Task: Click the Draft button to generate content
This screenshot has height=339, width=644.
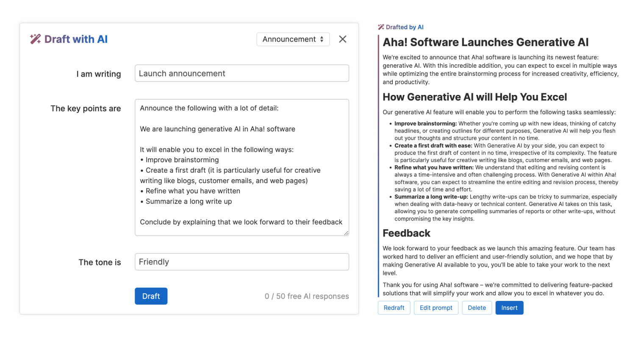Action: (x=151, y=296)
